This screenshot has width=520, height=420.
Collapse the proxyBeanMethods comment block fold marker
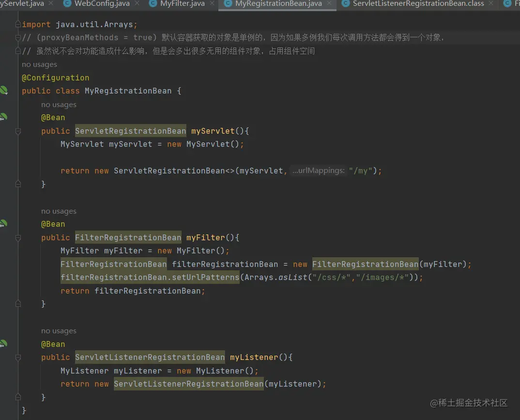(x=18, y=37)
